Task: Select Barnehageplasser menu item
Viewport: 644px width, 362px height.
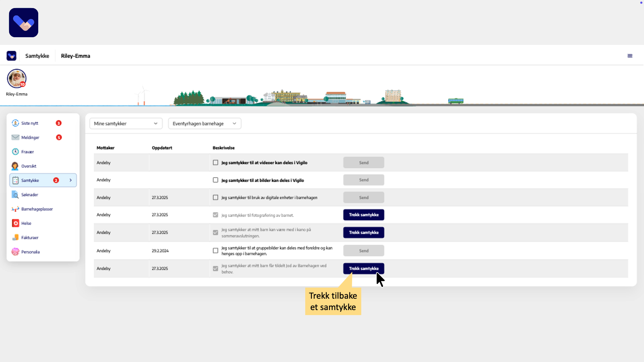Action: click(x=37, y=209)
